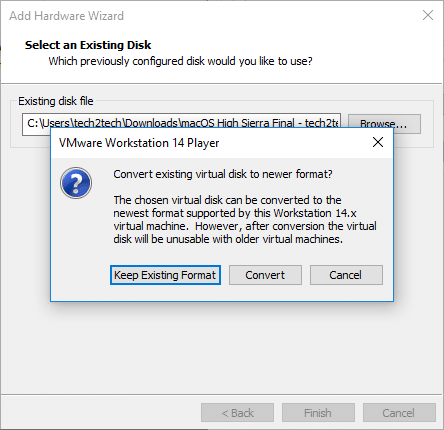444x430 pixels.
Task: Click the Keep Existing Format button
Action: click(165, 275)
